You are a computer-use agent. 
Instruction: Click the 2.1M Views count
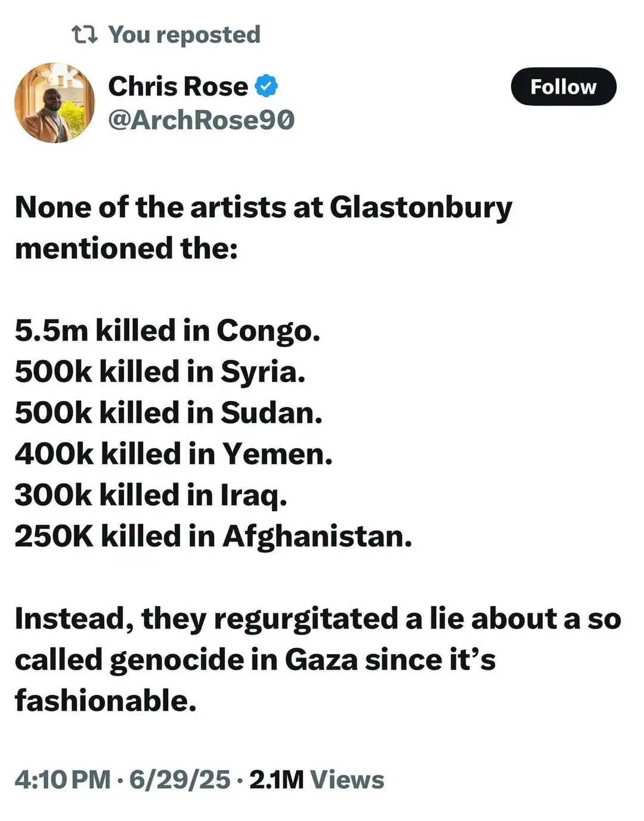click(317, 779)
